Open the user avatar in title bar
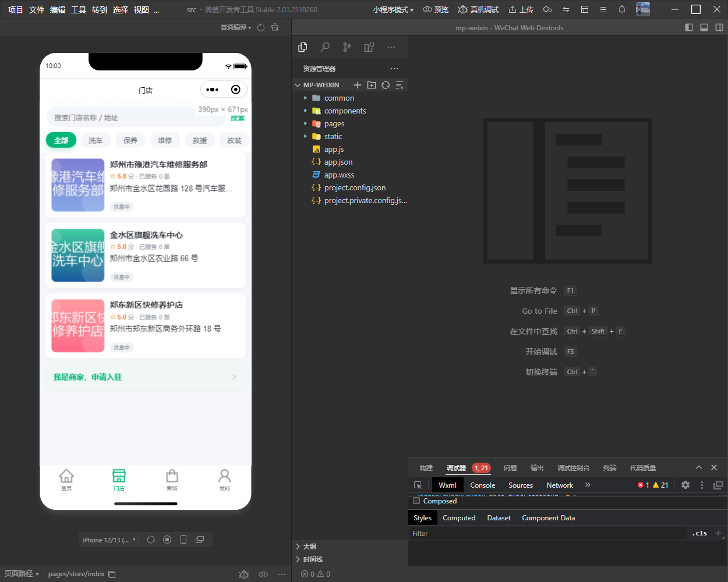Viewport: 728px width, 582px height. 643,9
